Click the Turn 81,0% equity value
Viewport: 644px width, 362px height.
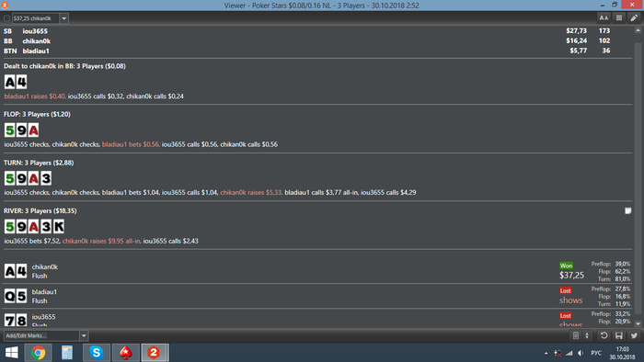[623, 278]
